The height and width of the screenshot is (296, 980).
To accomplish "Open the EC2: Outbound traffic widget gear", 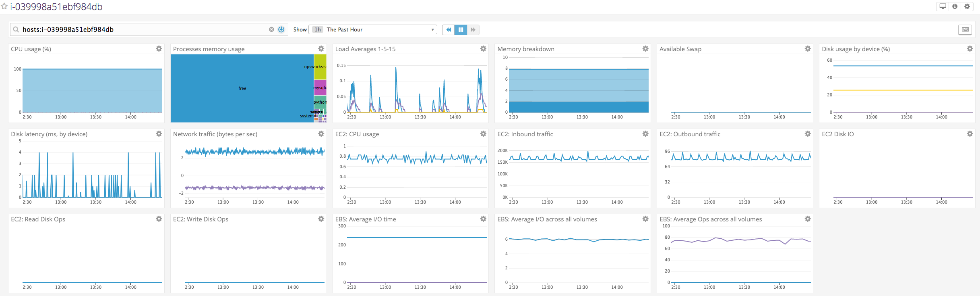I will point(808,133).
